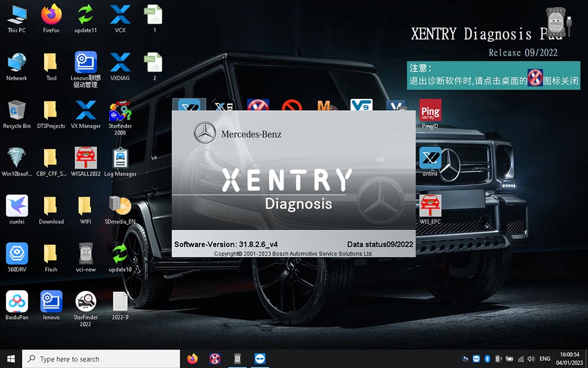The height and width of the screenshot is (368, 588).
Task: Open the 2022-9 text document
Action: (x=120, y=305)
